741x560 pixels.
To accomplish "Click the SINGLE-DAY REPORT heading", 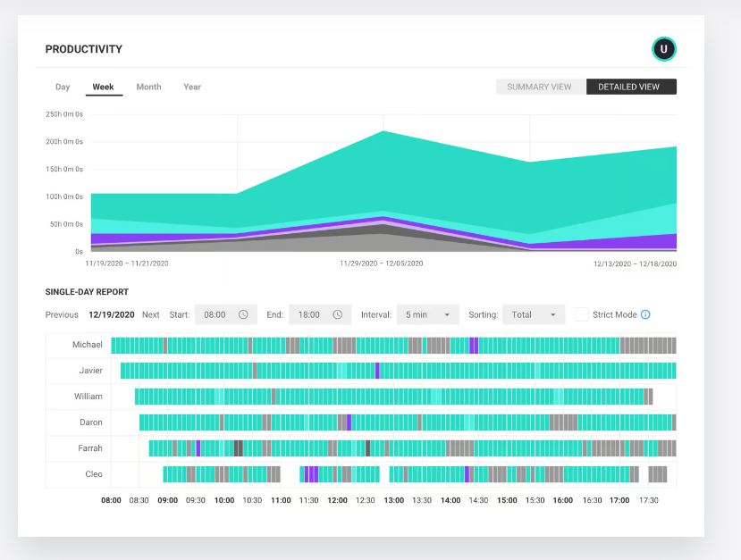I will (87, 292).
